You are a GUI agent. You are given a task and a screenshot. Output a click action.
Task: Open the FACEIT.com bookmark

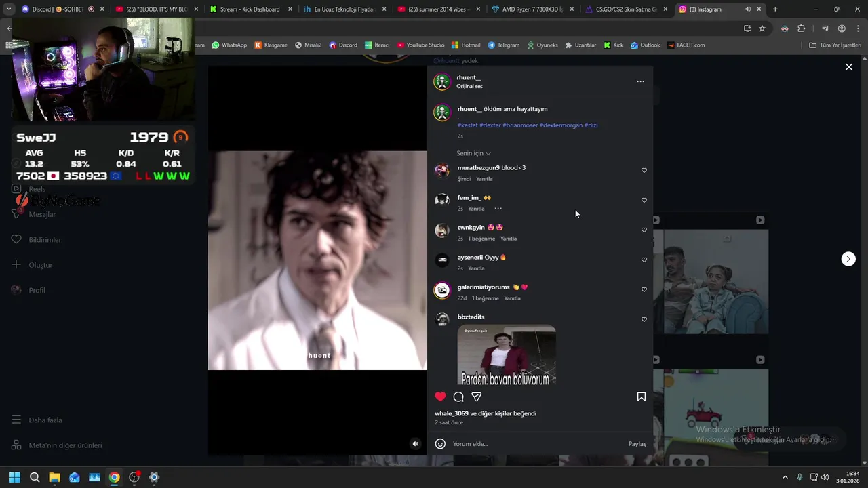point(686,45)
